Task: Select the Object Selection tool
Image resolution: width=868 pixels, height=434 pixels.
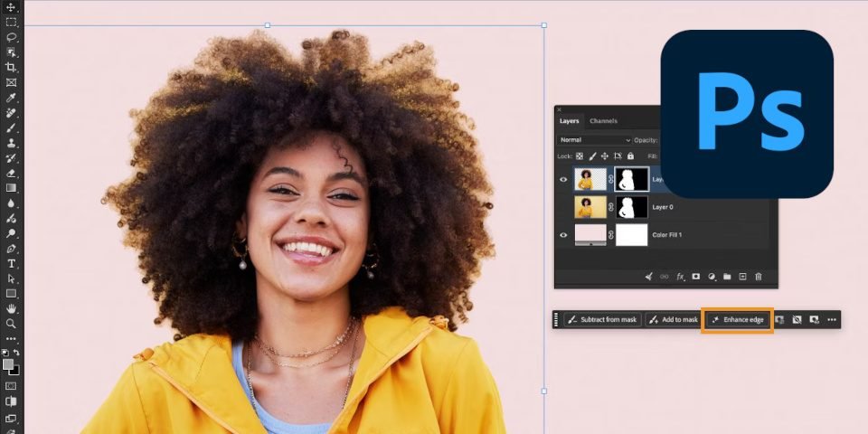Action: 11,52
